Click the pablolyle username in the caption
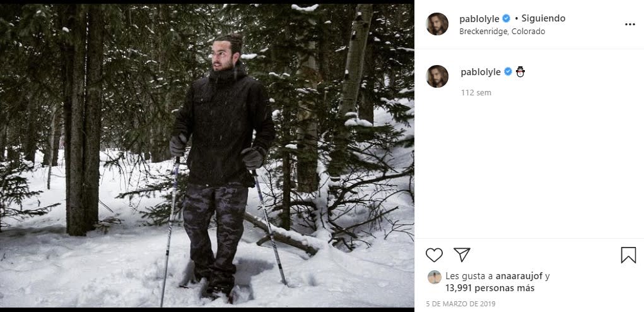 [x=480, y=72]
